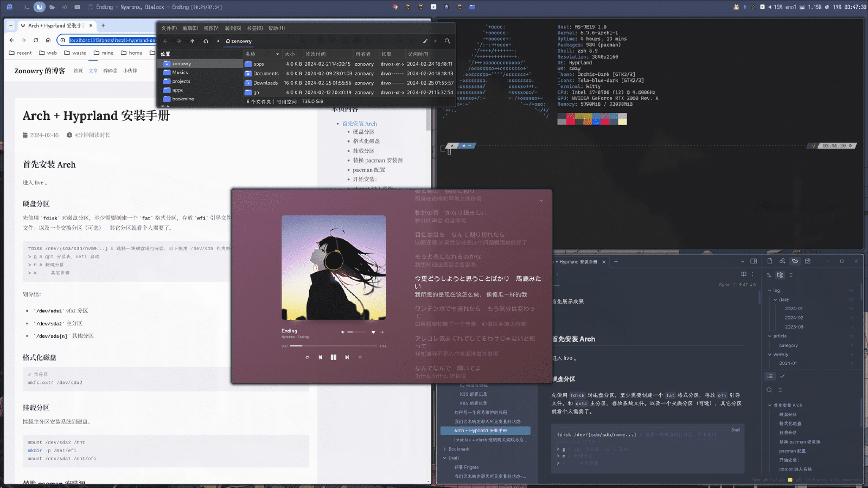This screenshot has width=868, height=488.
Task: Collapse the daily group under log
Action: [x=775, y=299]
